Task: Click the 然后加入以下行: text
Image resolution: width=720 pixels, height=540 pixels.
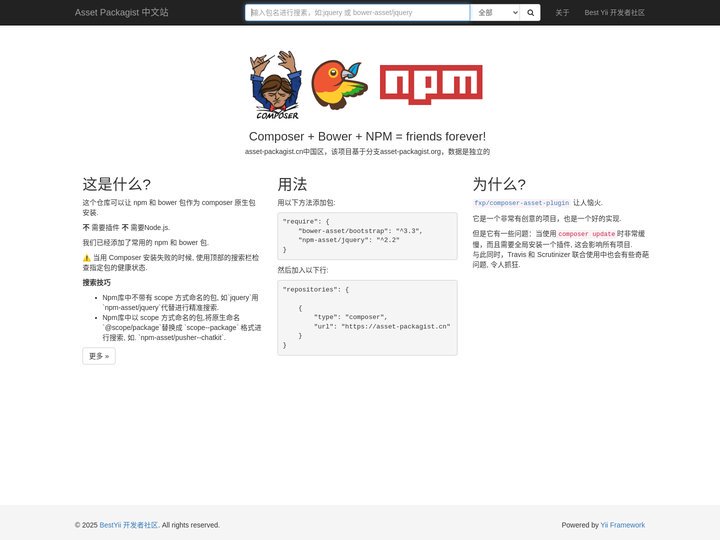Action: point(303,270)
